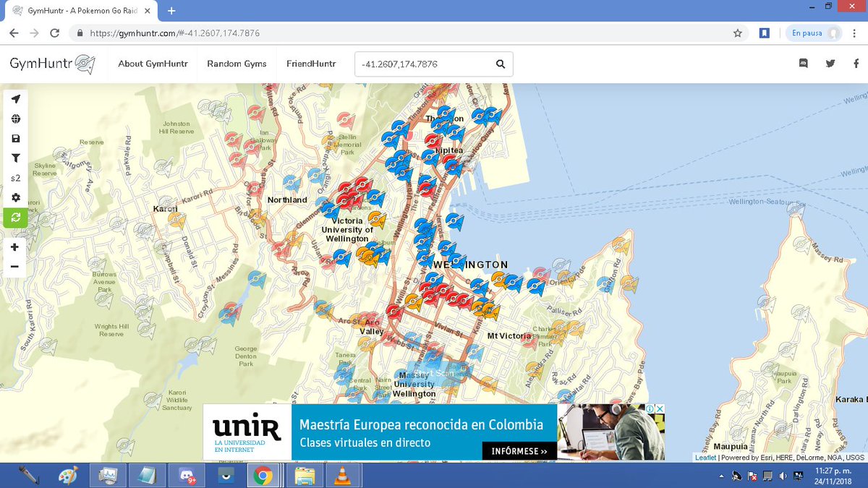This screenshot has width=868, height=488.
Task: Click the Skyline Reserve label
Action: pos(45,170)
